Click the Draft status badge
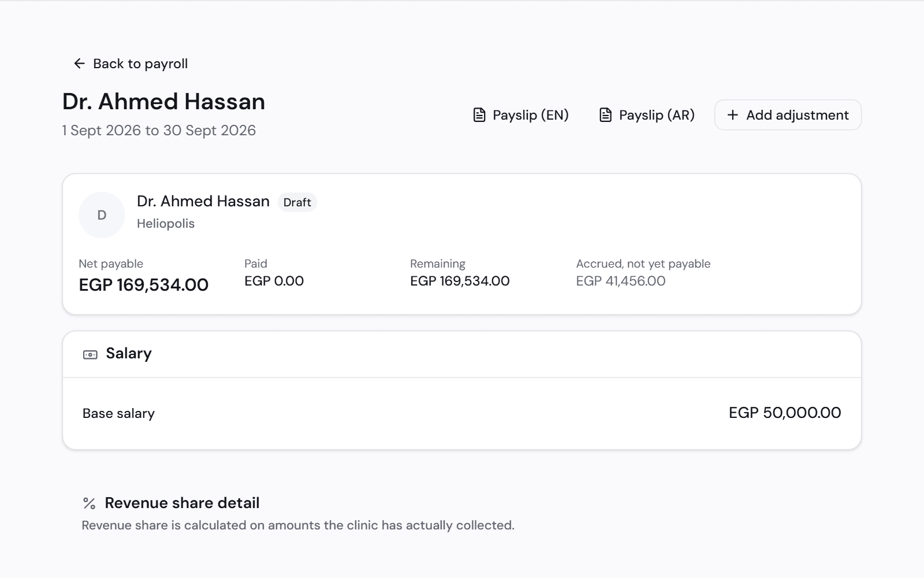 [297, 202]
